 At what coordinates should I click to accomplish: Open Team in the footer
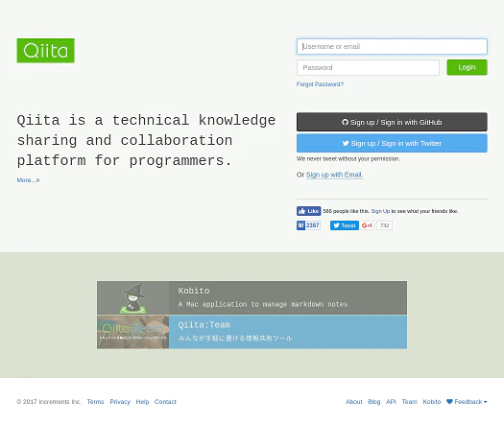[x=410, y=402]
